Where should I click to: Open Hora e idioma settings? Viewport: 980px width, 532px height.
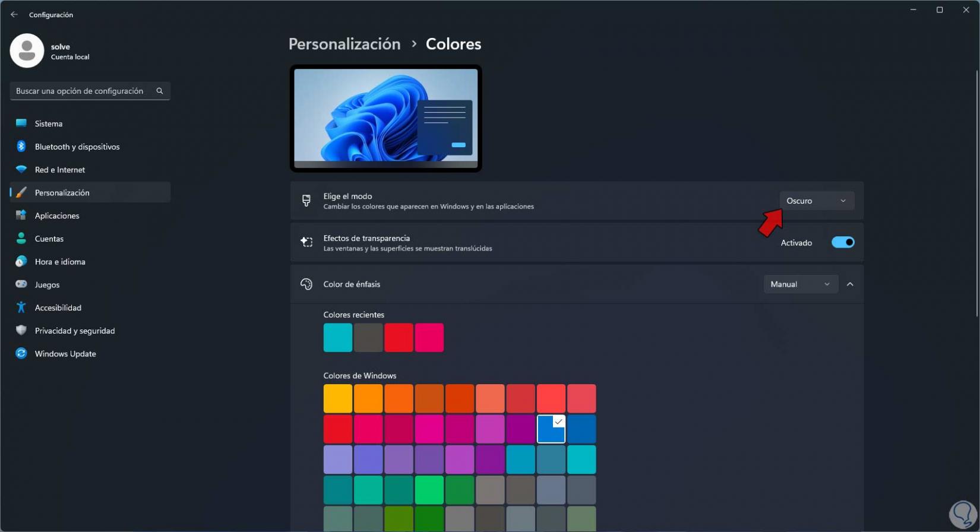pyautogui.click(x=90, y=262)
